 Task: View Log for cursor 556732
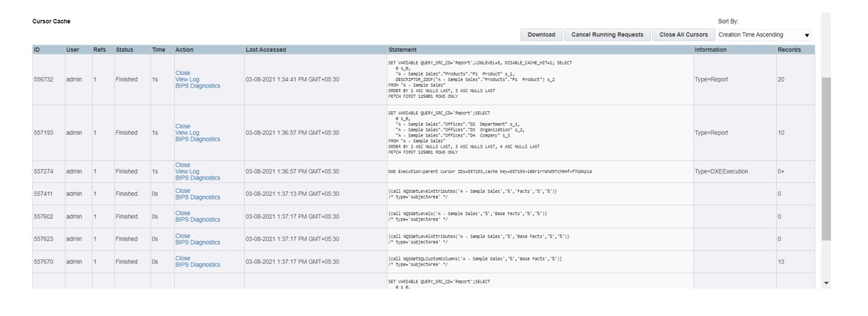187,79
